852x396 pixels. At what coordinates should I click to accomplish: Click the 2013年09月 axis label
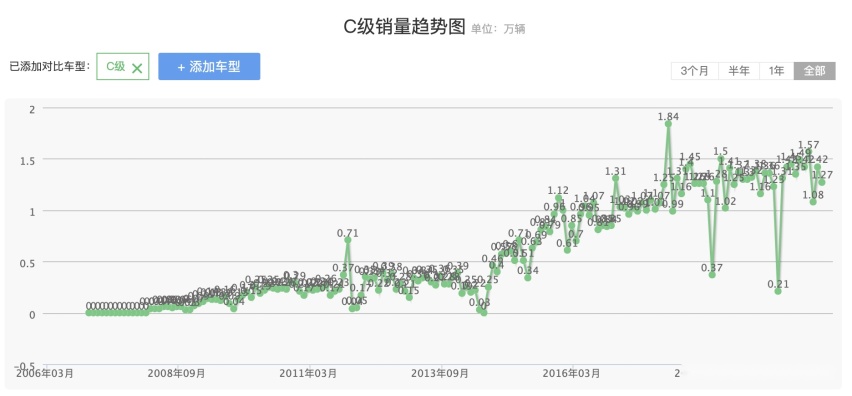click(x=441, y=373)
